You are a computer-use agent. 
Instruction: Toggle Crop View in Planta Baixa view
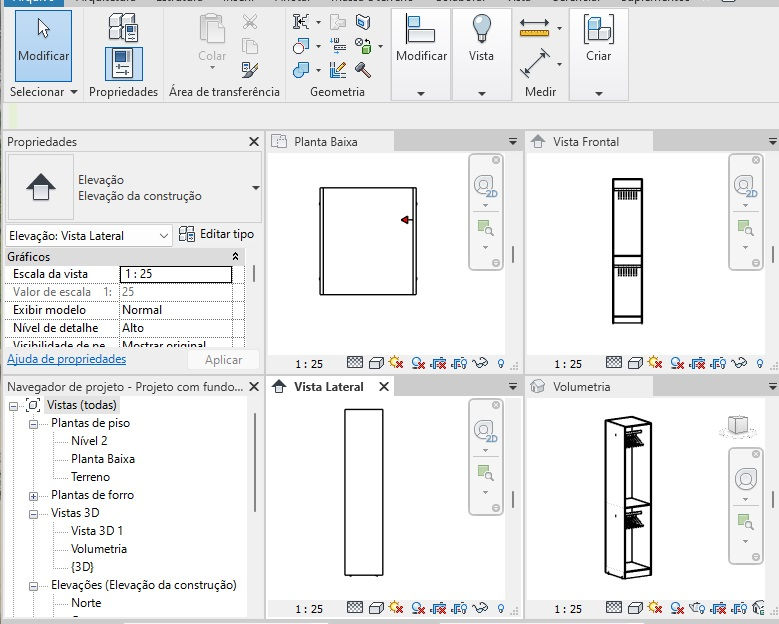point(438,363)
